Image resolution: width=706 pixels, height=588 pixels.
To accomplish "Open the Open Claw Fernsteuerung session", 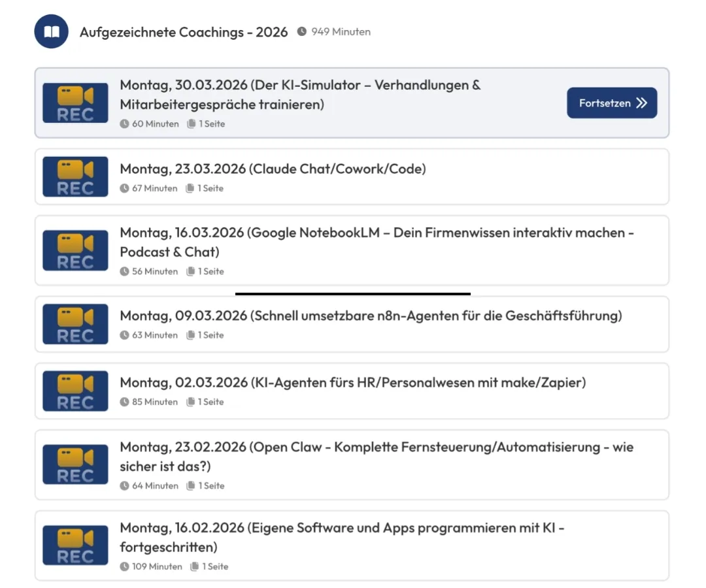I will tap(376, 455).
